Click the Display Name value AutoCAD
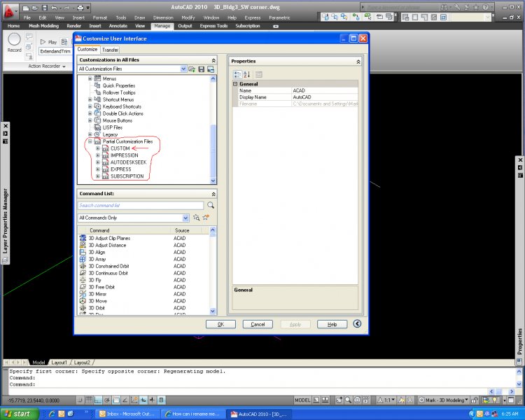Viewport: 525px width, 420px height. tap(325, 97)
